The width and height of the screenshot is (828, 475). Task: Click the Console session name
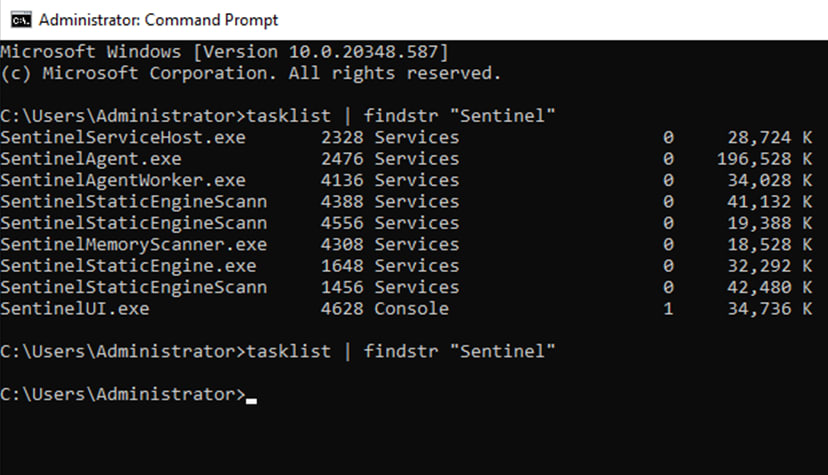[x=411, y=309]
